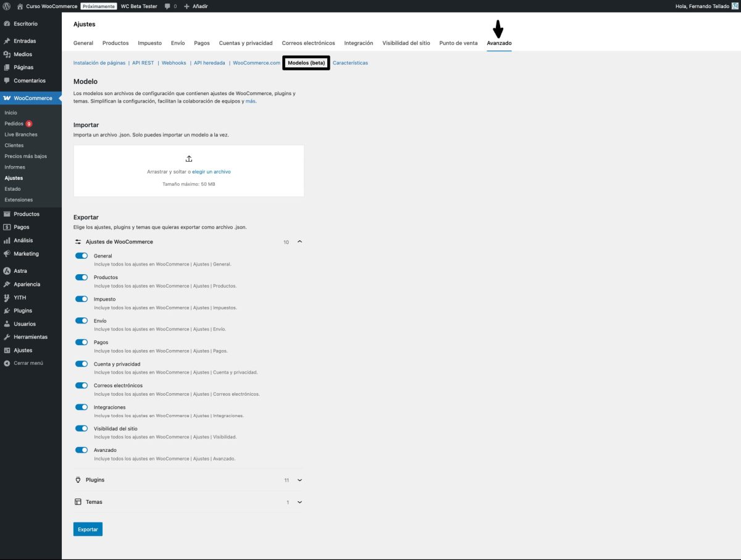Click the Exportar button
Viewport: 741px width, 560px height.
pyautogui.click(x=88, y=529)
